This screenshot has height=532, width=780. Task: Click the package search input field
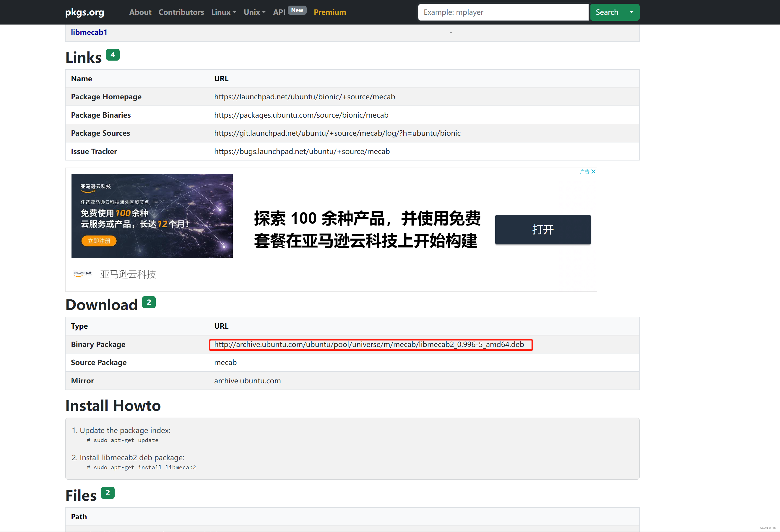pyautogui.click(x=503, y=12)
